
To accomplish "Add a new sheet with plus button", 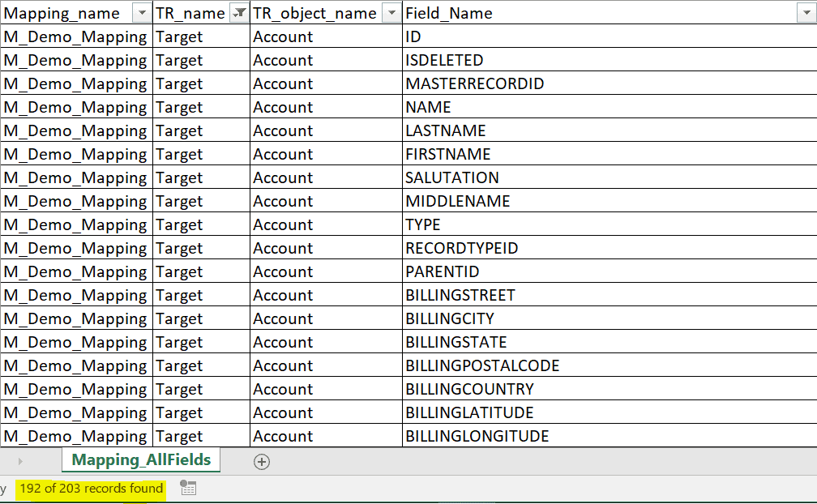I will pyautogui.click(x=262, y=462).
